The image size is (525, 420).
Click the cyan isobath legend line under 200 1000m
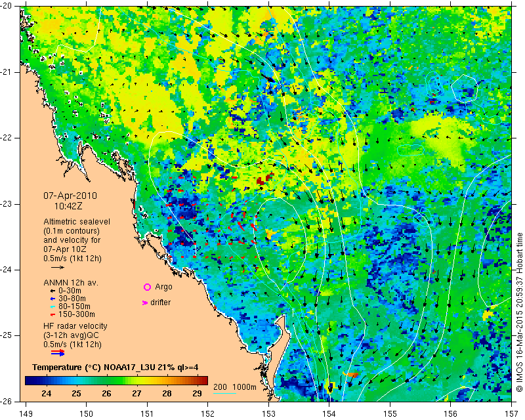click(224, 393)
